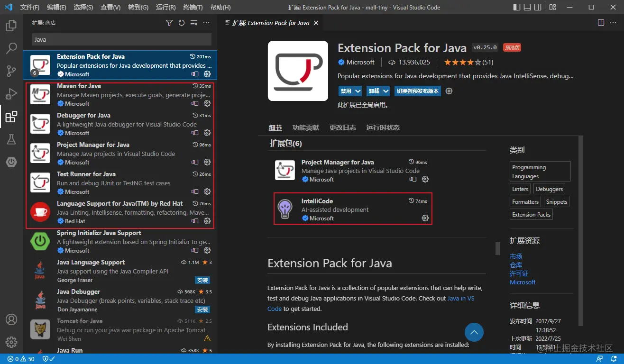The width and height of the screenshot is (624, 364).
Task: Open the 选择(S) menu
Action: pos(83,8)
